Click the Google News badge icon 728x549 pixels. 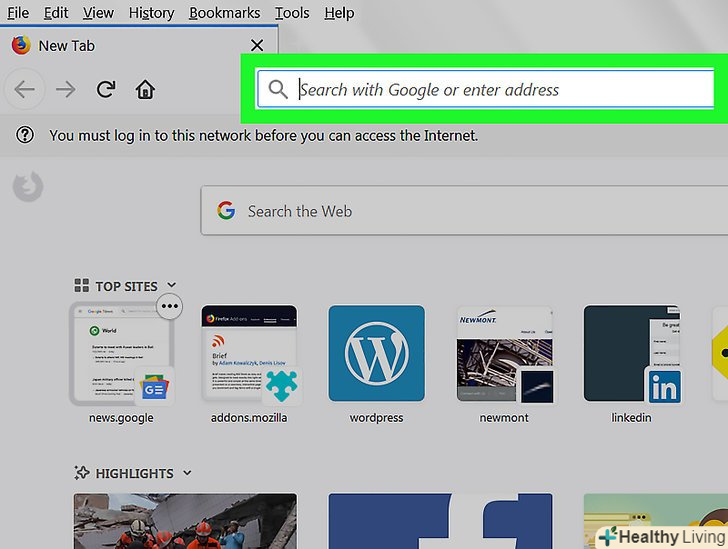click(x=154, y=387)
